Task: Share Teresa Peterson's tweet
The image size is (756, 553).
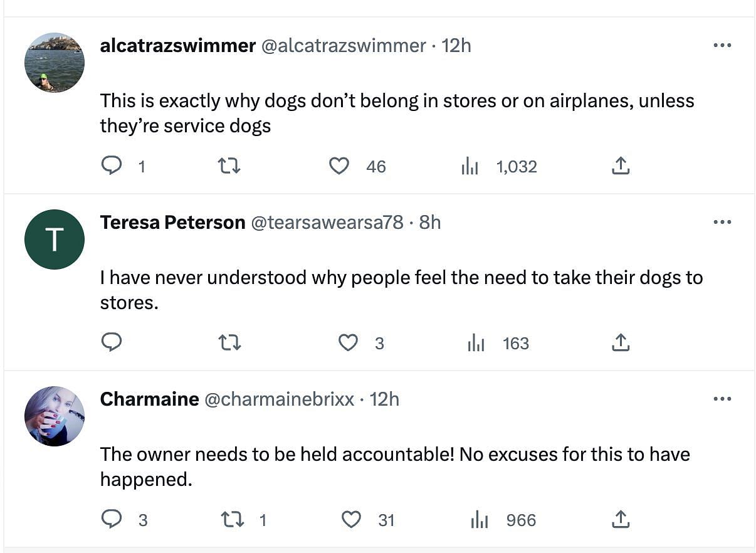Action: tap(620, 343)
